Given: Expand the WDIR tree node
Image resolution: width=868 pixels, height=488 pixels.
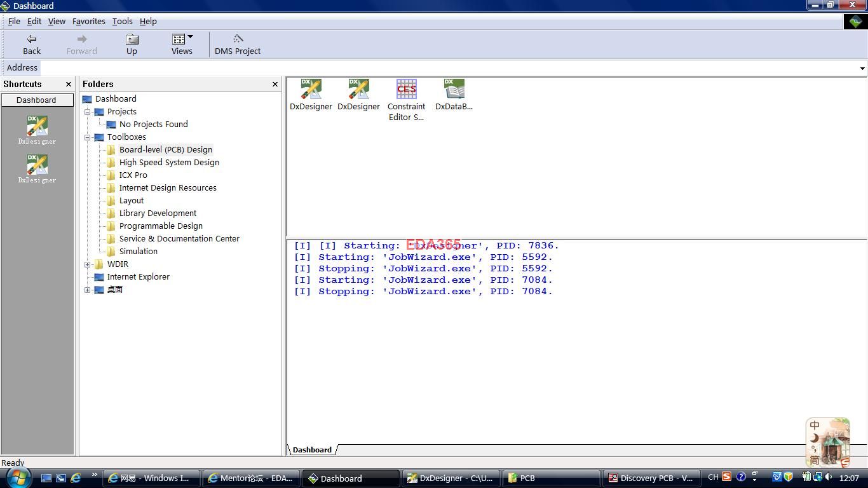Looking at the screenshot, I should coord(88,264).
